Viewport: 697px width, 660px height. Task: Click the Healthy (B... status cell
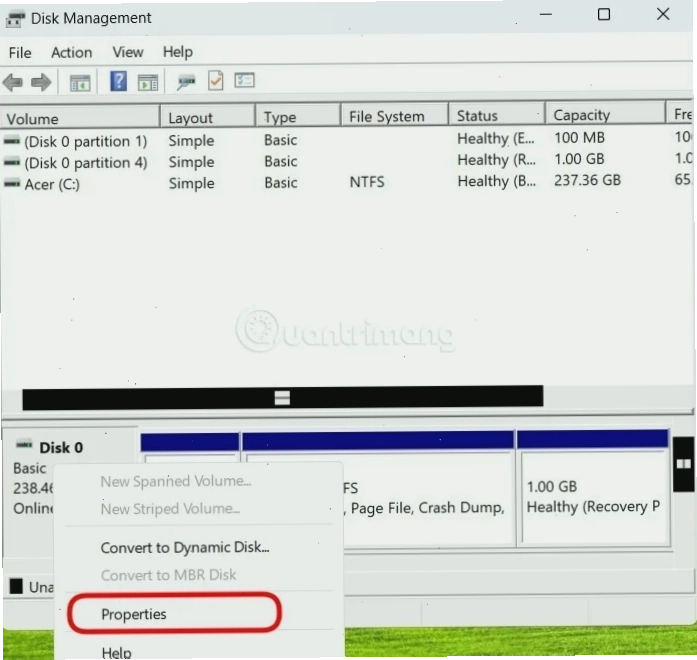point(497,181)
